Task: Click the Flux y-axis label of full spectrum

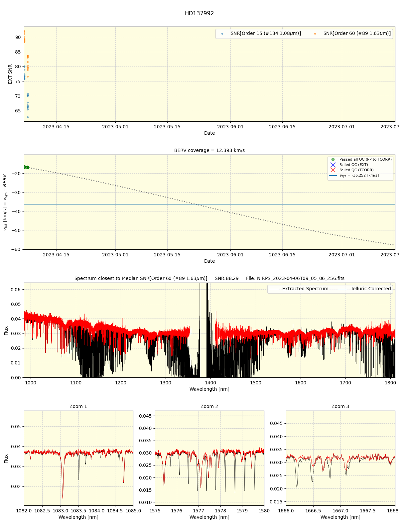Action: 6,331
